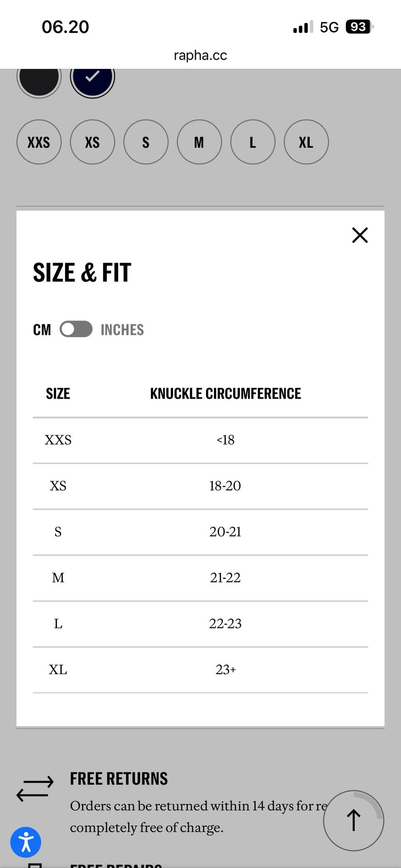Tap the CM unit label
This screenshot has height=868, width=401.
tap(42, 330)
